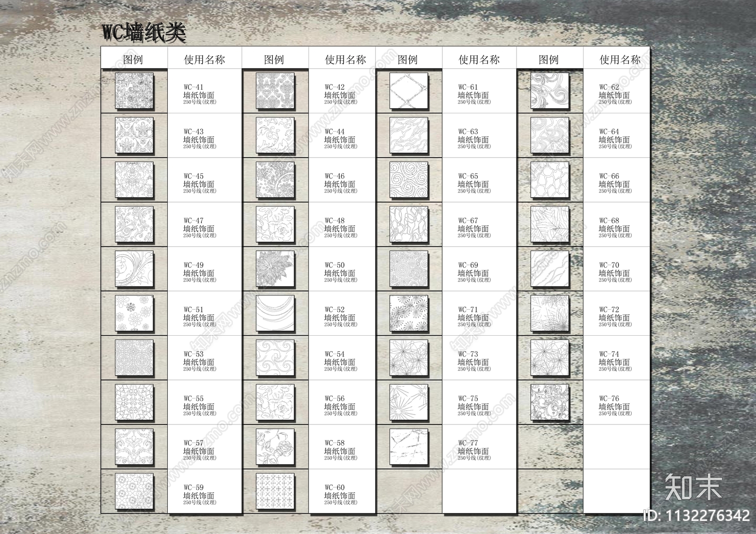This screenshot has height=534, width=756.
Task: Click the 'WC-42' label text
Action: (335, 87)
